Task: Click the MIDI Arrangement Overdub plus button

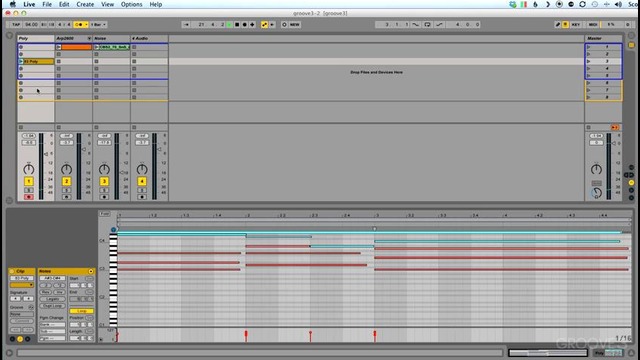Action: [x=252, y=24]
